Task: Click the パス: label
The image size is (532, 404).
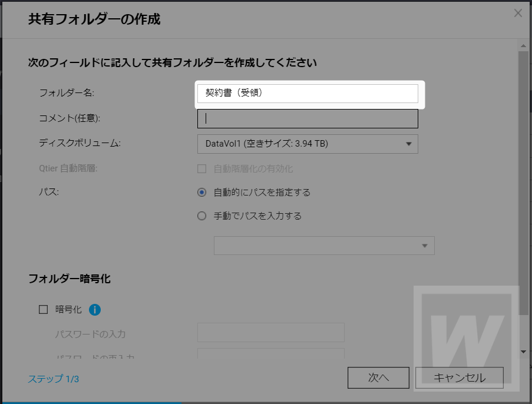Action: (49, 192)
